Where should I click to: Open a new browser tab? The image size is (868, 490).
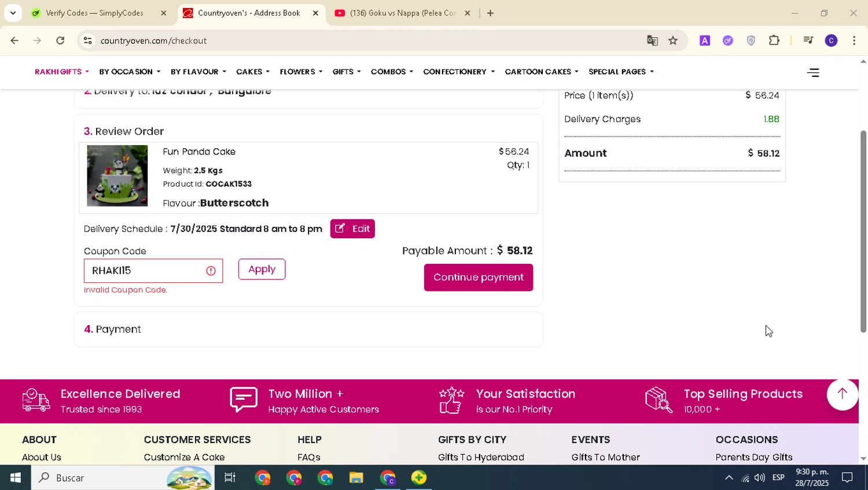(x=491, y=13)
